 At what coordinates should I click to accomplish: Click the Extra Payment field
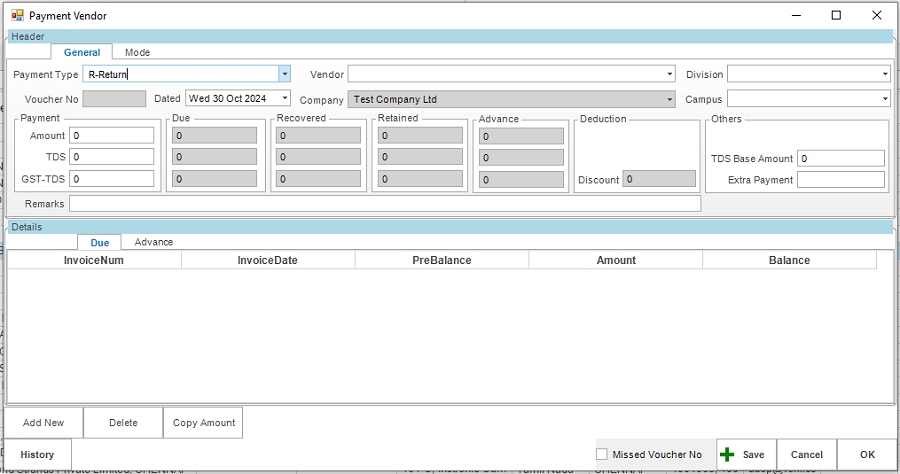841,180
